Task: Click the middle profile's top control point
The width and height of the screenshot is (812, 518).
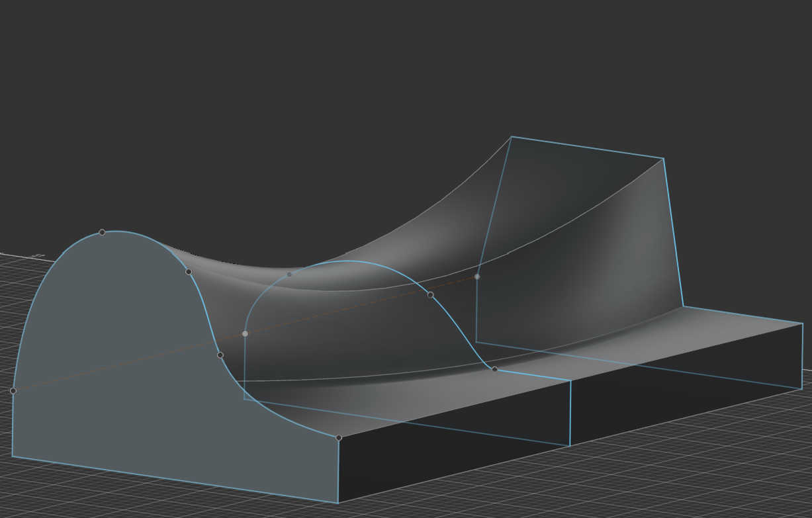Action: [x=289, y=274]
